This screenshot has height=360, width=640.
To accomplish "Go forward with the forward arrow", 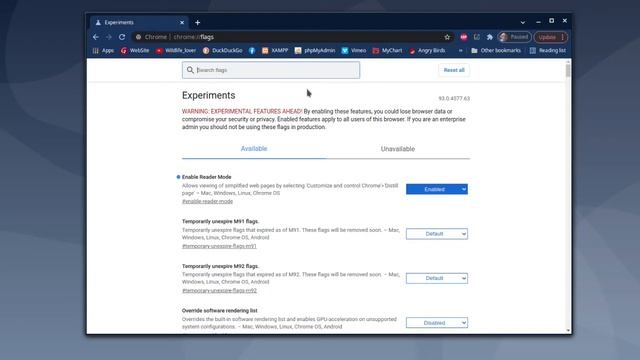I will pyautogui.click(x=109, y=37).
